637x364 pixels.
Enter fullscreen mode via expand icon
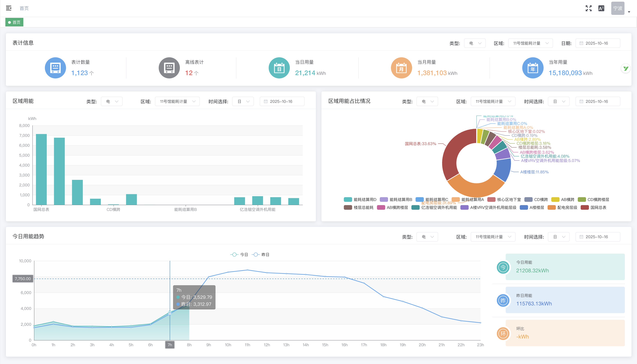(x=588, y=8)
